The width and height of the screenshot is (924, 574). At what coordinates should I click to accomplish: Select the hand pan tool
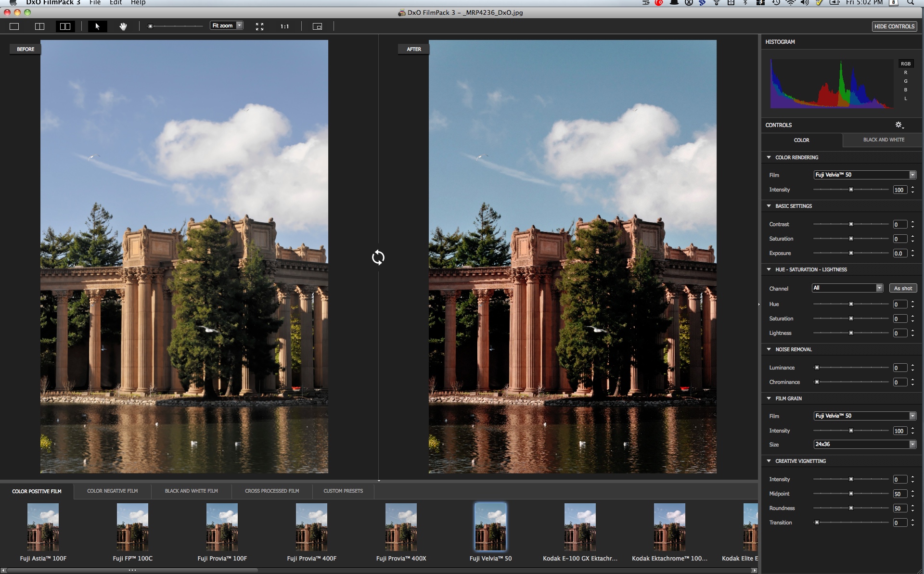coord(123,26)
